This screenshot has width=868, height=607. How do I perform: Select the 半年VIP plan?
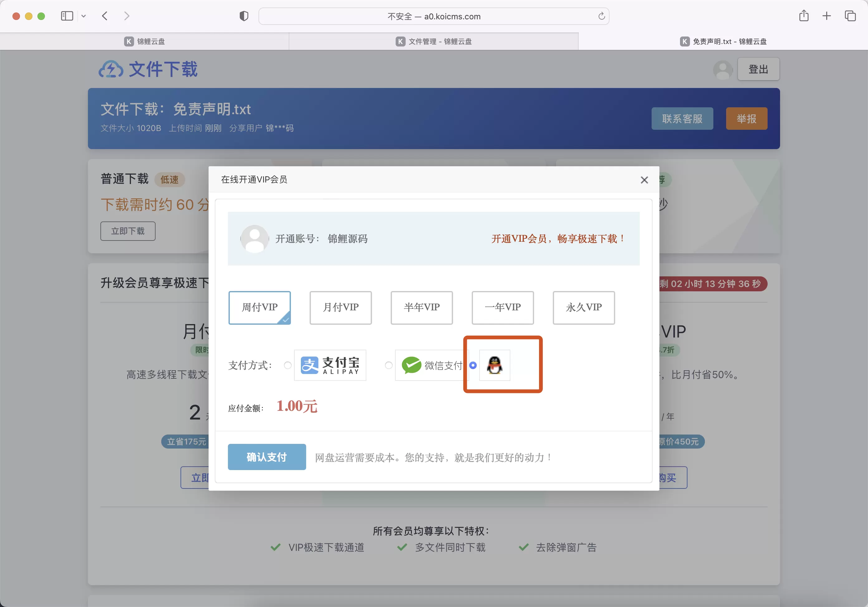[422, 308]
